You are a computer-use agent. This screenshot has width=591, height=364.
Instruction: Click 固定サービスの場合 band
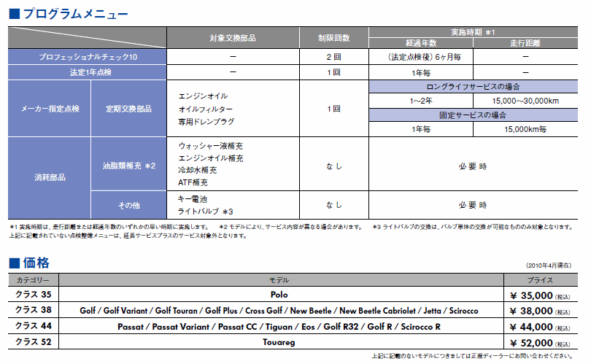click(473, 115)
